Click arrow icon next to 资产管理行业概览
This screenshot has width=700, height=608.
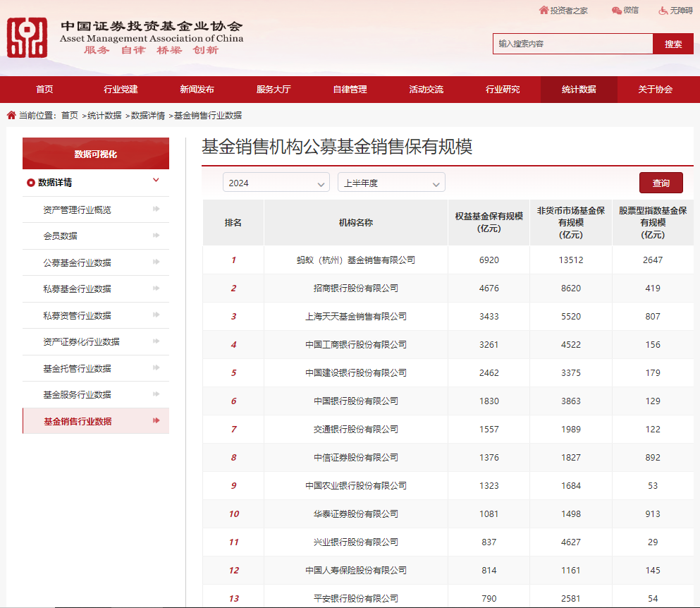156,209
